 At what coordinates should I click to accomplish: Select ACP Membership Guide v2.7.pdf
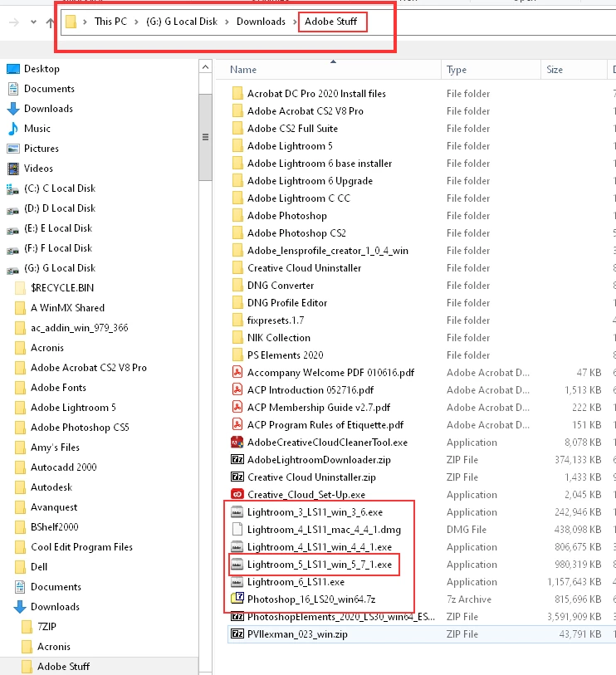click(319, 407)
